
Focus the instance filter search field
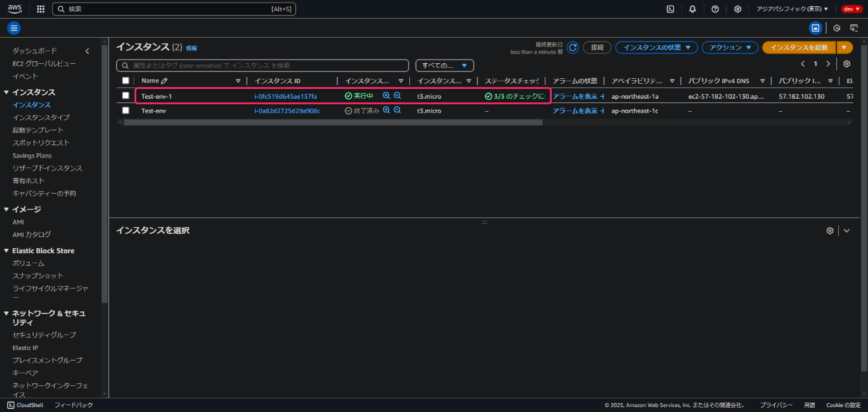263,65
